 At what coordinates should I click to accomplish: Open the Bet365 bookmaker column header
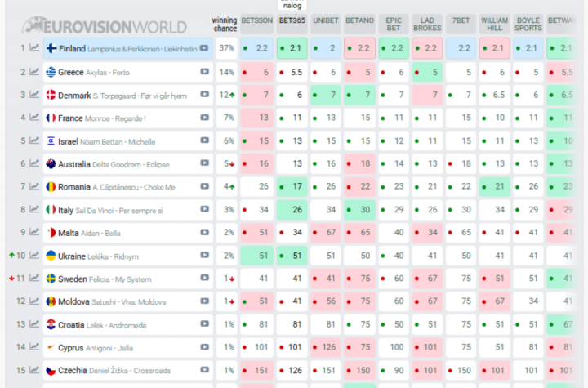pyautogui.click(x=292, y=24)
